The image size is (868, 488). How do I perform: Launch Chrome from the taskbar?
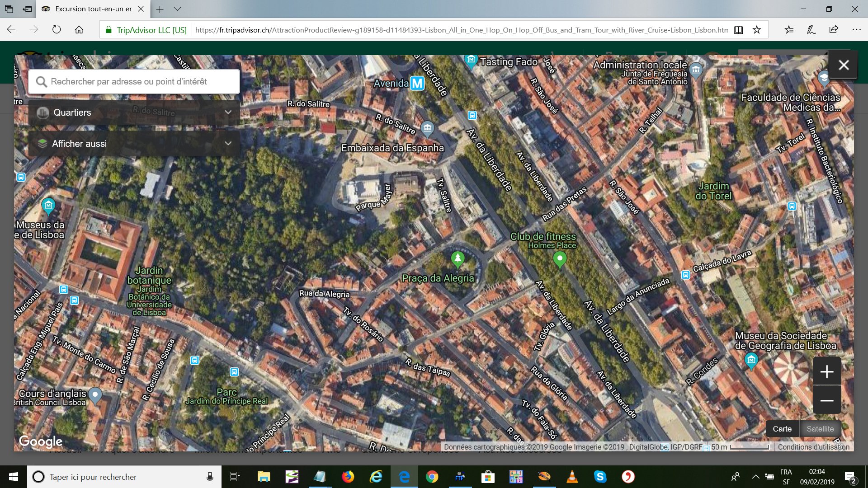[432, 477]
